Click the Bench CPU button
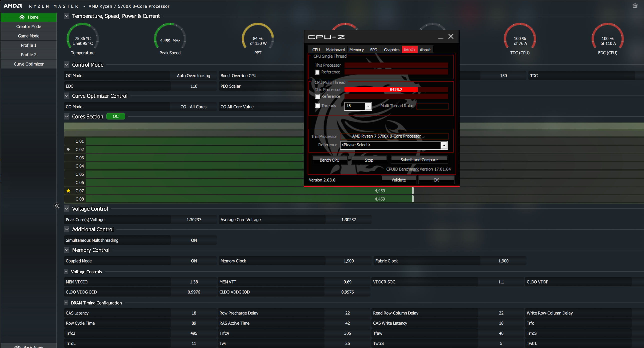The image size is (644, 348). tap(330, 160)
